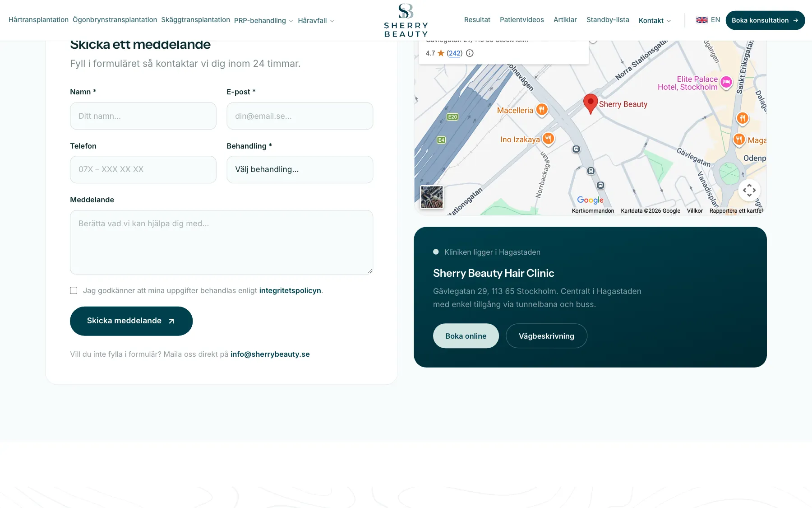Click Rapportera ett kartfel link
This screenshot has width=812, height=508.
736,211
